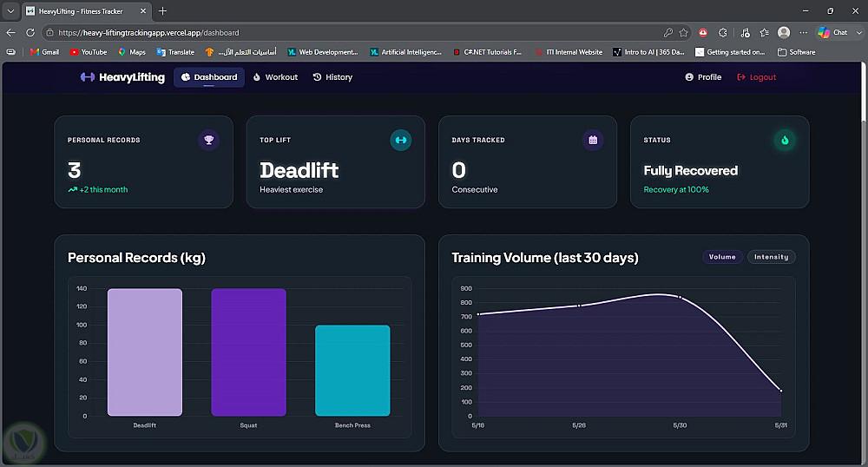Click the address bar URL field
The width and height of the screenshot is (868, 467).
pos(354,33)
